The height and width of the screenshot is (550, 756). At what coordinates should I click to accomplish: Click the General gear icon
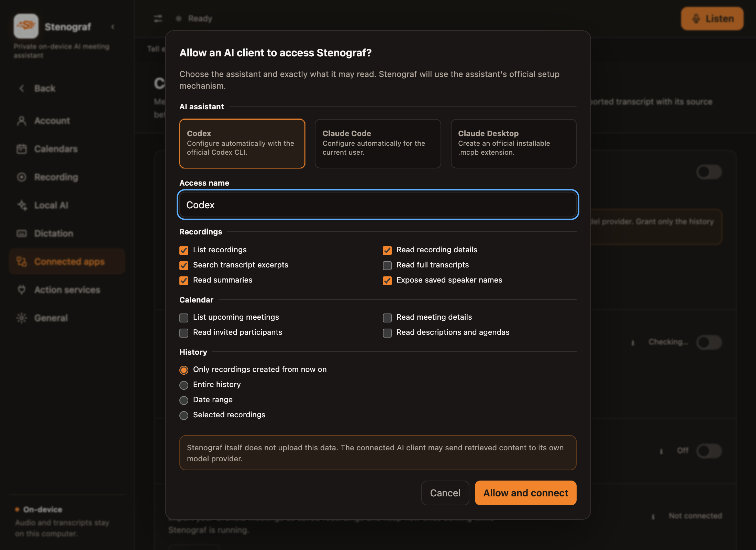[22, 318]
